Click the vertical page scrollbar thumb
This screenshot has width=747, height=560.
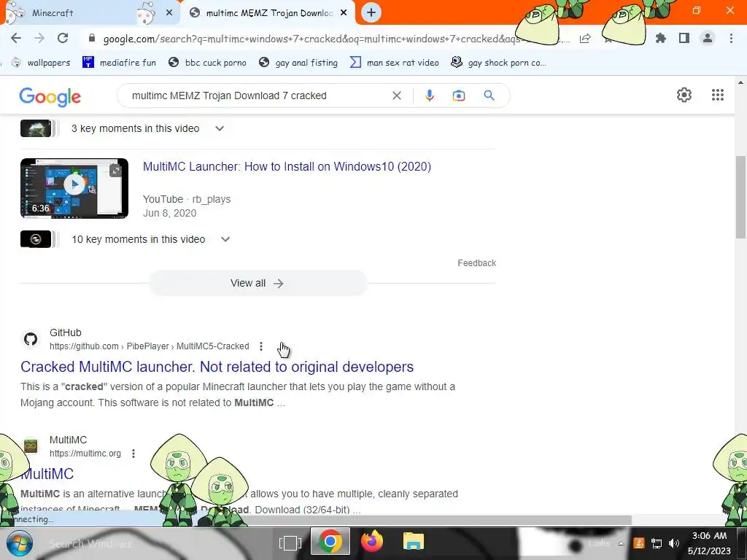(741, 197)
